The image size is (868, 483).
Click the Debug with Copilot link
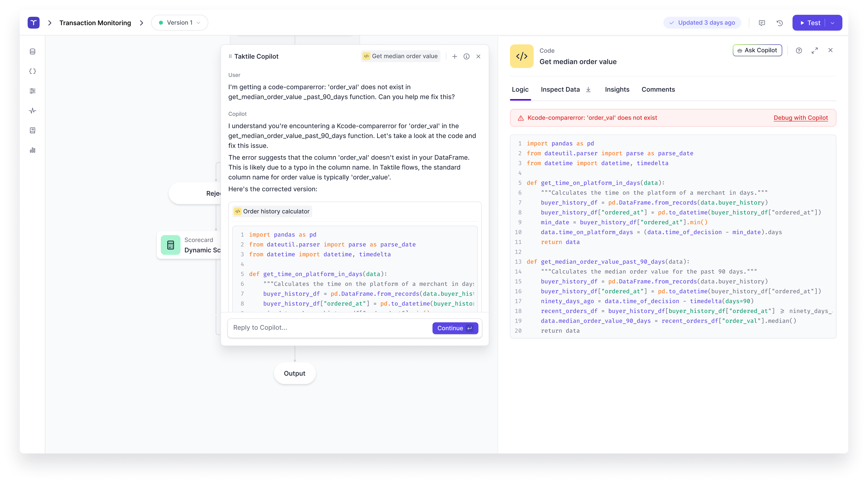click(800, 118)
